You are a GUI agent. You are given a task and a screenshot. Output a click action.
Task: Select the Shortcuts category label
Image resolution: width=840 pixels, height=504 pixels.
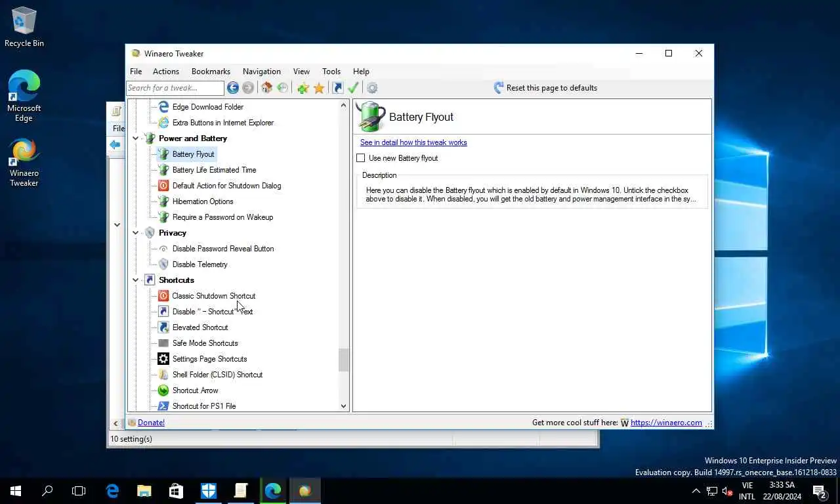tap(177, 280)
